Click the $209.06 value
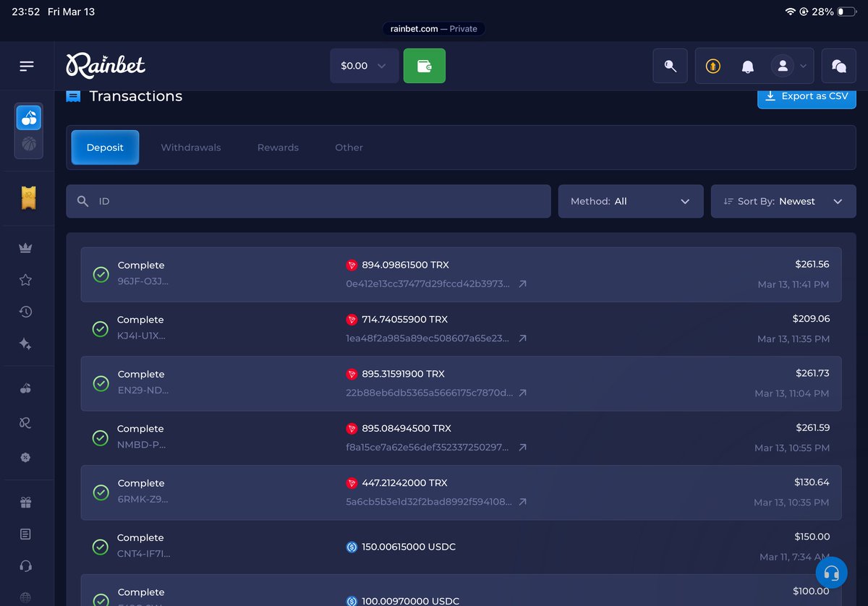The width and height of the screenshot is (868, 606). [812, 318]
